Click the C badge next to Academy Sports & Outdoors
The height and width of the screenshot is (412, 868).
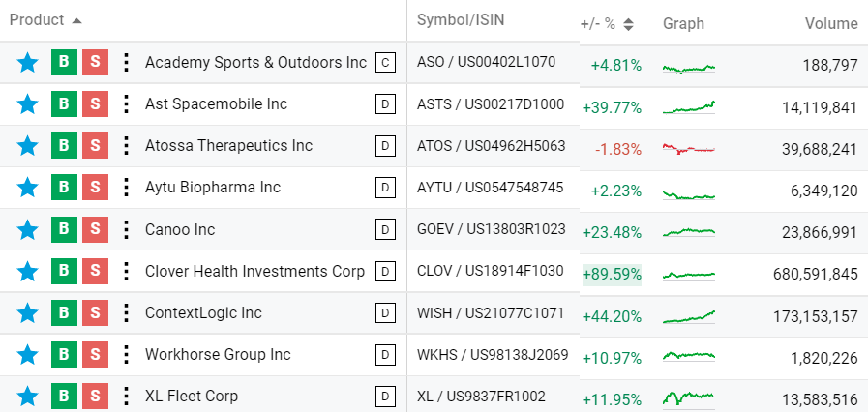pos(385,63)
